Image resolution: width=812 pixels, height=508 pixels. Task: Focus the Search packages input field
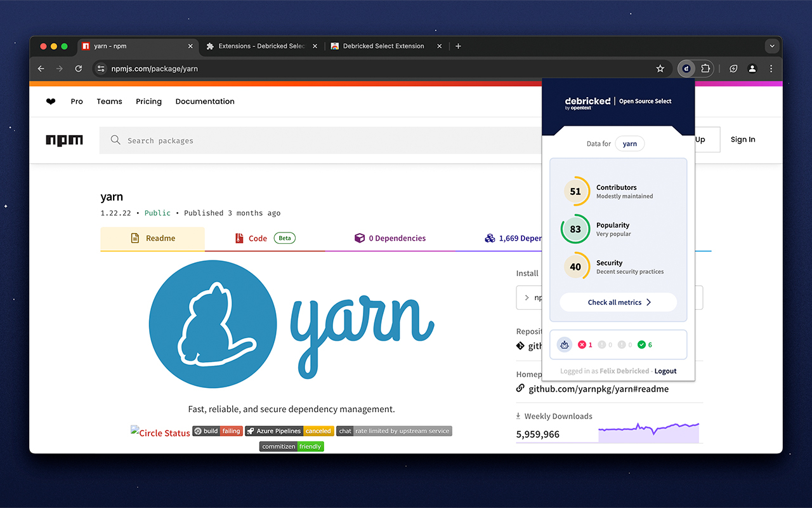[x=320, y=140]
